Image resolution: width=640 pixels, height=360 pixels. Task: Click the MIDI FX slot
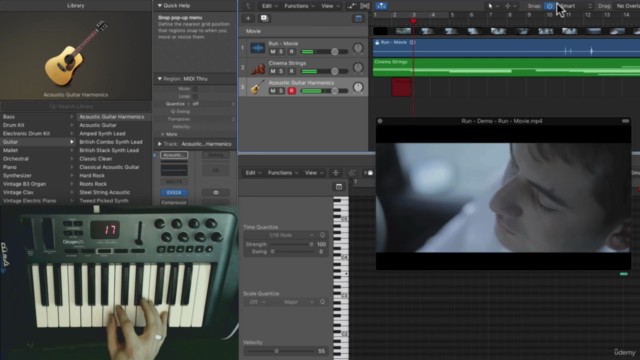pos(174,182)
